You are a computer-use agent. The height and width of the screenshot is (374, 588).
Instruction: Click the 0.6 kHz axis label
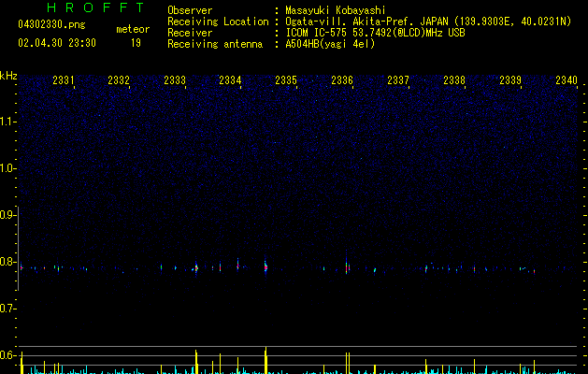(x=7, y=355)
